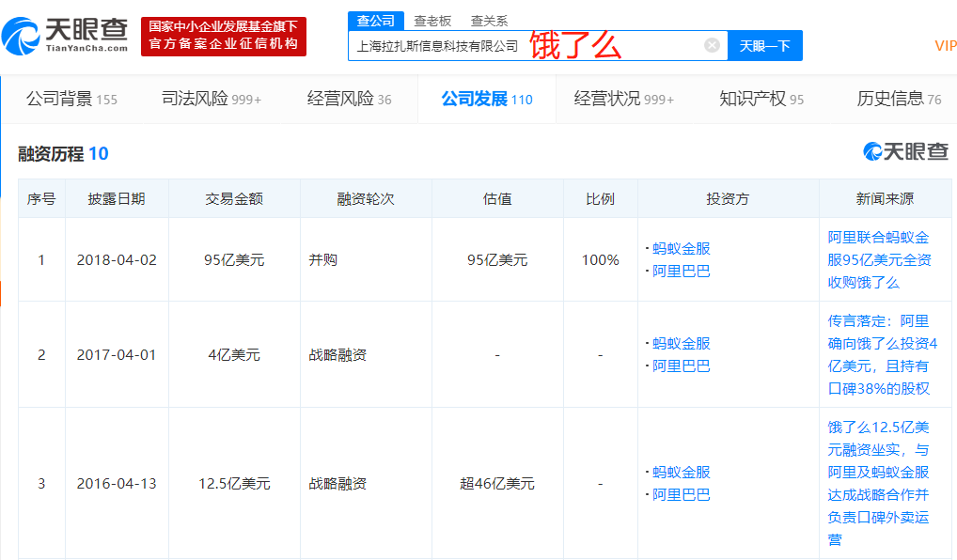Open the 知识产权 95 section tab
Image resolution: width=957 pixels, height=560 pixels.
tap(761, 99)
